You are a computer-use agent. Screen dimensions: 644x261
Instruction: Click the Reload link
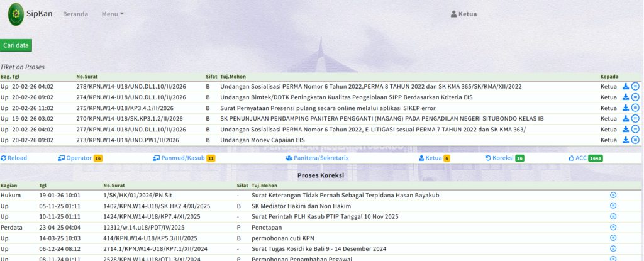pyautogui.click(x=14, y=158)
